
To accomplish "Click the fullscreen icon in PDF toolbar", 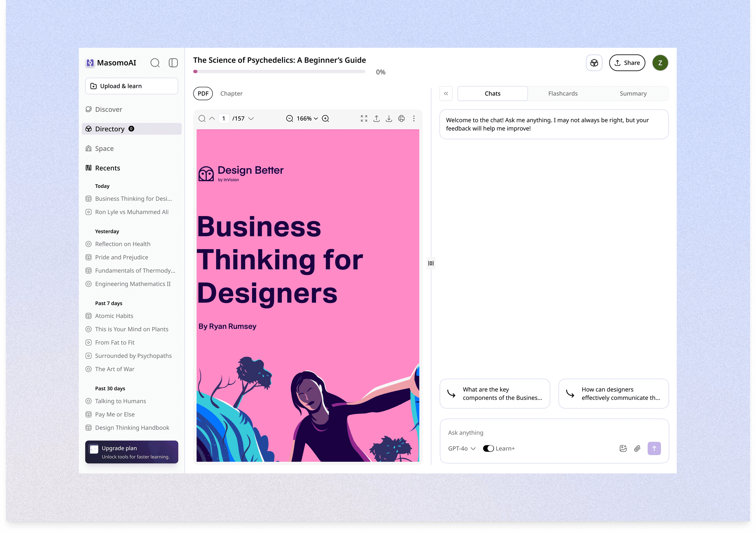I will [364, 118].
